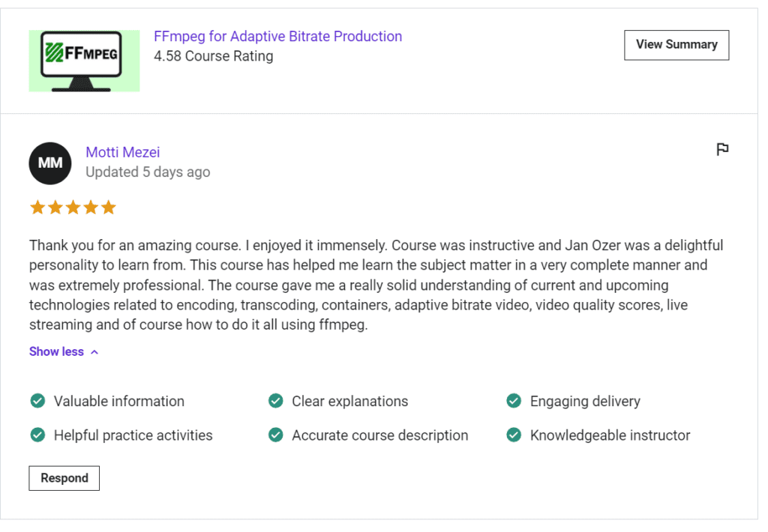Click the review body text paragraph
Screen dimensions: 768x532
376,285
